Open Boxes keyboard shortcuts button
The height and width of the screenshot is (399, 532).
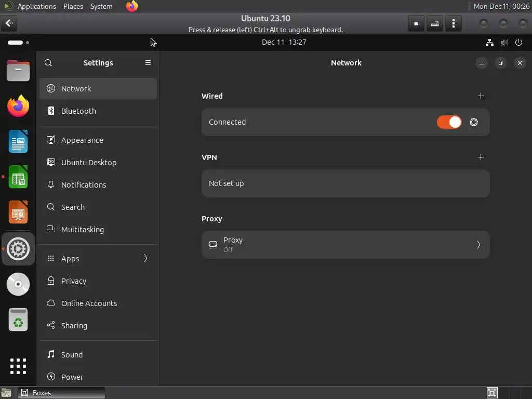[x=435, y=23]
